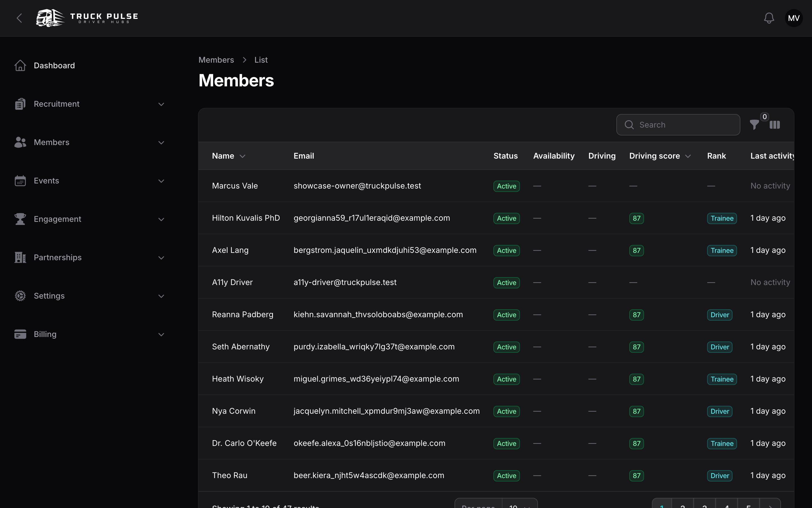This screenshot has height=508, width=812.
Task: Click the Nya Corwin name cell
Action: pyautogui.click(x=233, y=411)
